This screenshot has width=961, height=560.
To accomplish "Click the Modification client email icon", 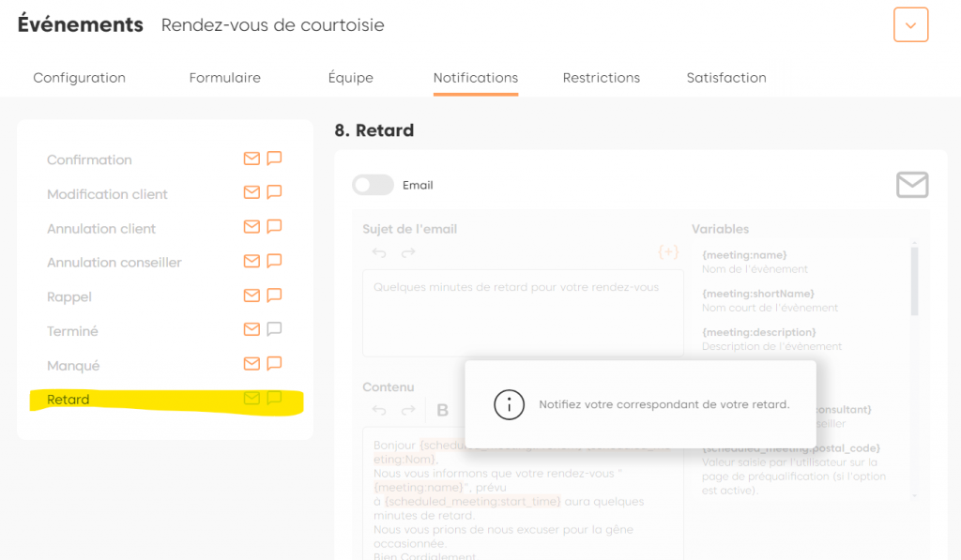I will coord(252,193).
